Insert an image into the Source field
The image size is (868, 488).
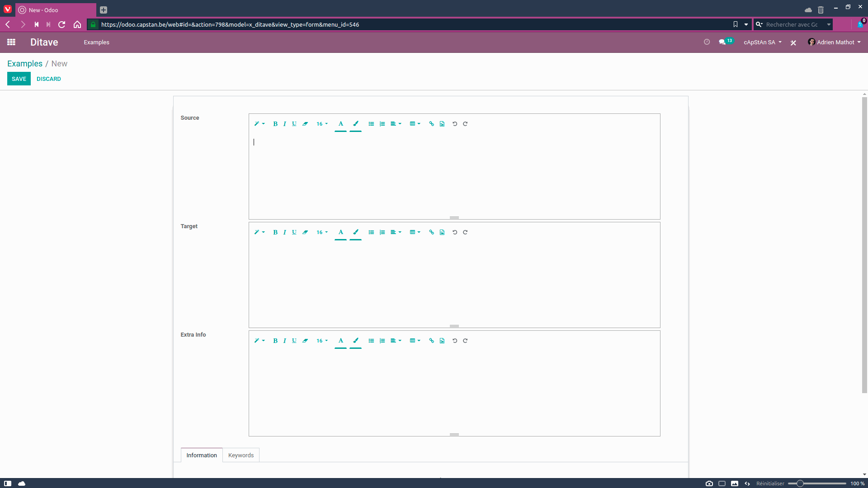442,124
